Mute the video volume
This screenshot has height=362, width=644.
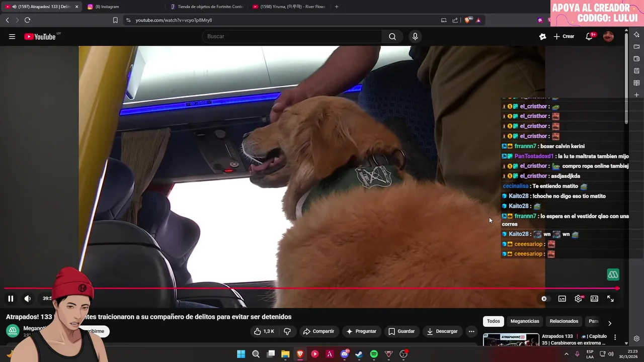28,299
